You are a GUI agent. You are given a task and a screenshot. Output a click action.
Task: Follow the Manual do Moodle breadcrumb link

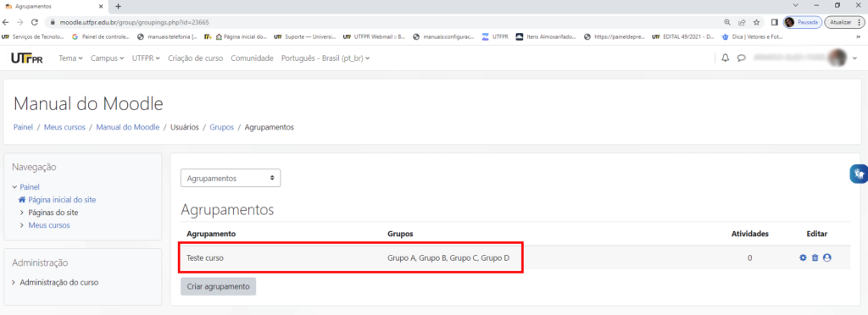pos(128,127)
